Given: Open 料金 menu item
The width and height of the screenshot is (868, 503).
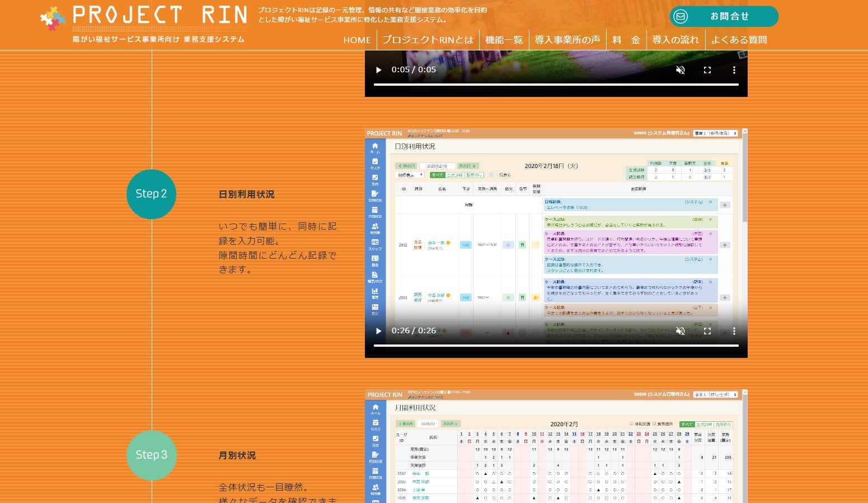Looking at the screenshot, I should pos(626,40).
